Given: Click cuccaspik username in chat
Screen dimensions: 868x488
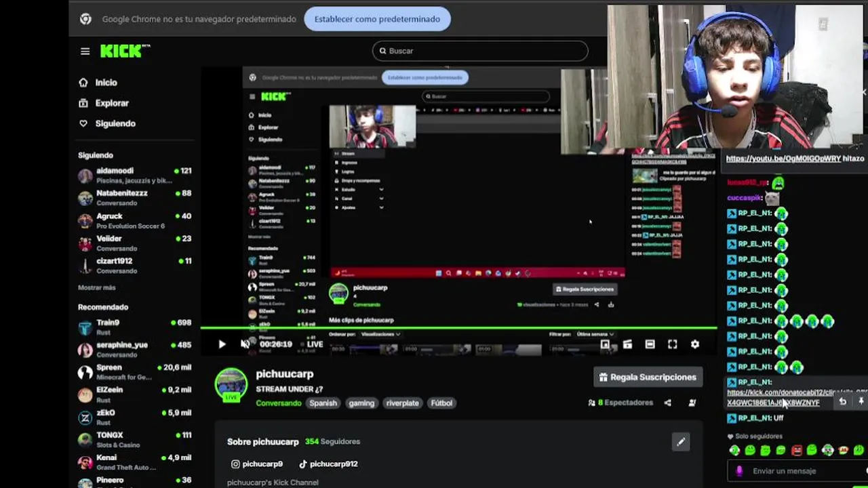Looking at the screenshot, I should [x=745, y=198].
